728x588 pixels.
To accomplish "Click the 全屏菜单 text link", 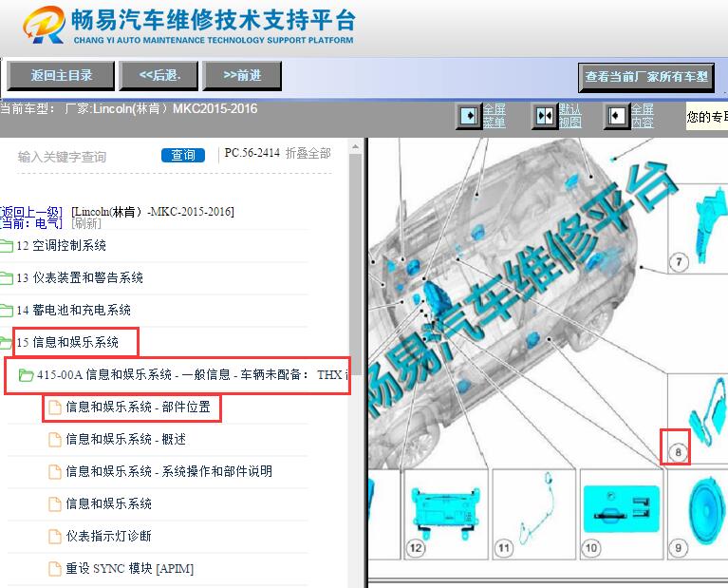I will click(x=494, y=116).
